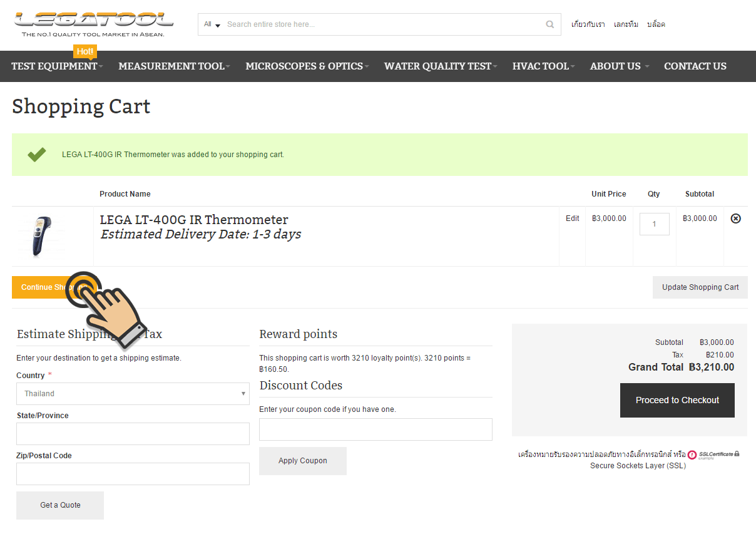Expand the Test Equipment menu
Screen dimensions: 756x534
57,66
